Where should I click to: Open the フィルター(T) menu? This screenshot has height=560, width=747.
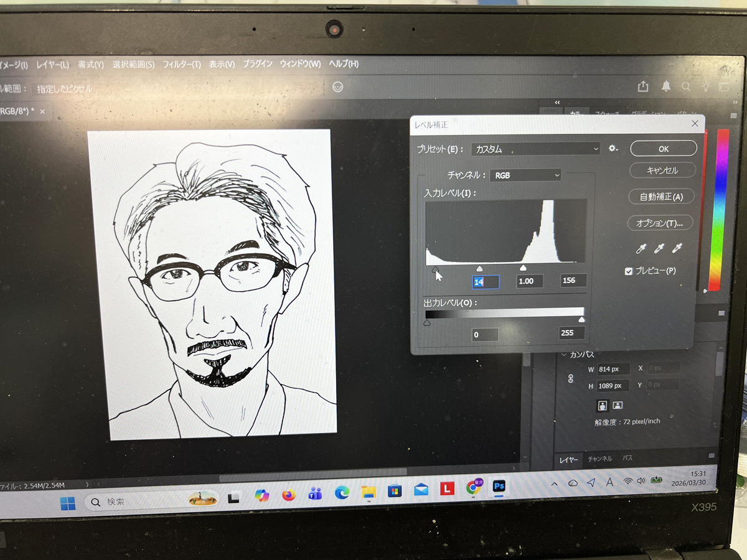(x=181, y=64)
